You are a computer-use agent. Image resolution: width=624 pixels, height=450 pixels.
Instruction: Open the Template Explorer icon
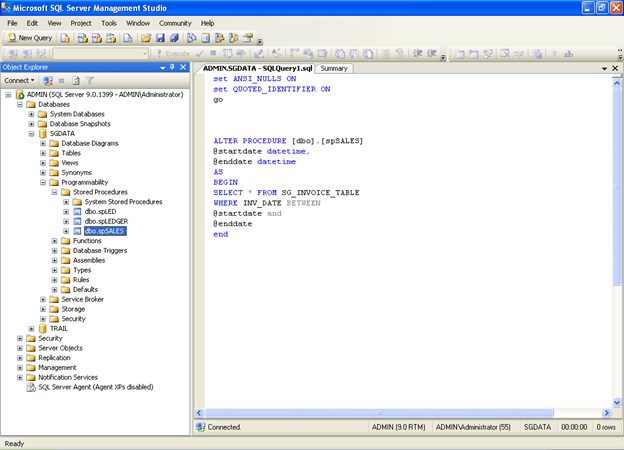(x=234, y=38)
